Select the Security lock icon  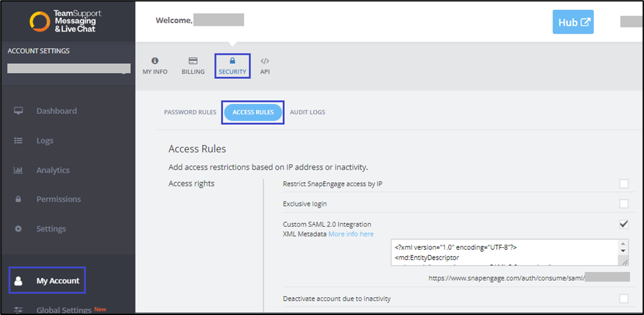tap(232, 61)
